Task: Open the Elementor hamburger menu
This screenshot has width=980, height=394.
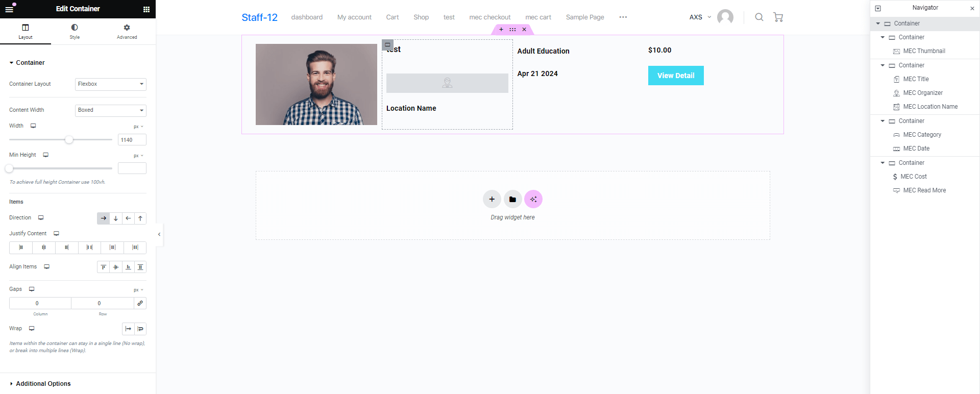Action: click(9, 9)
